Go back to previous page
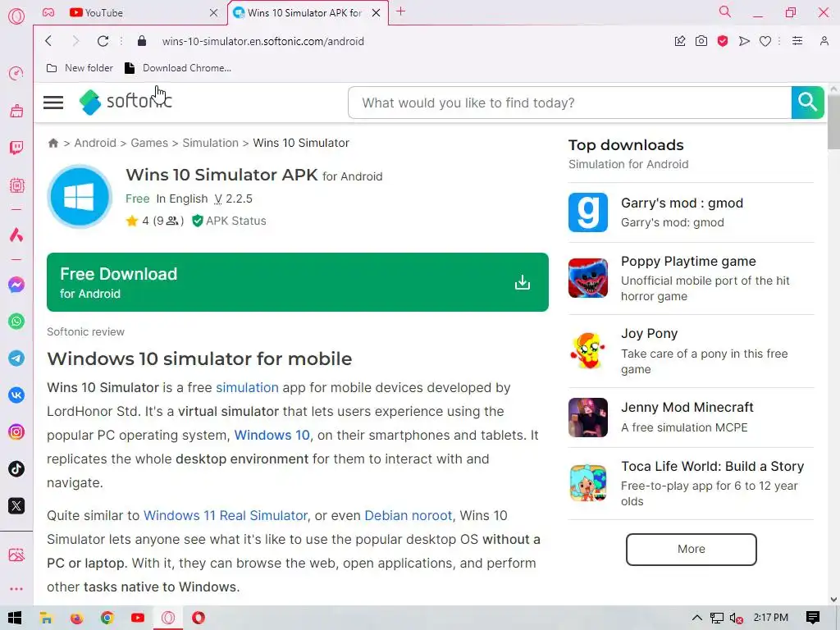Screen dimensions: 840x630 (x=48, y=41)
